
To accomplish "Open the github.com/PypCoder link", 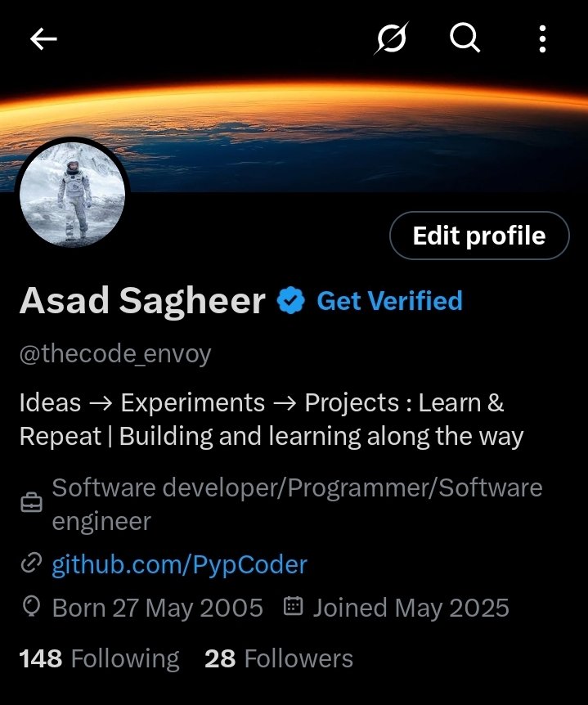I will 179,564.
